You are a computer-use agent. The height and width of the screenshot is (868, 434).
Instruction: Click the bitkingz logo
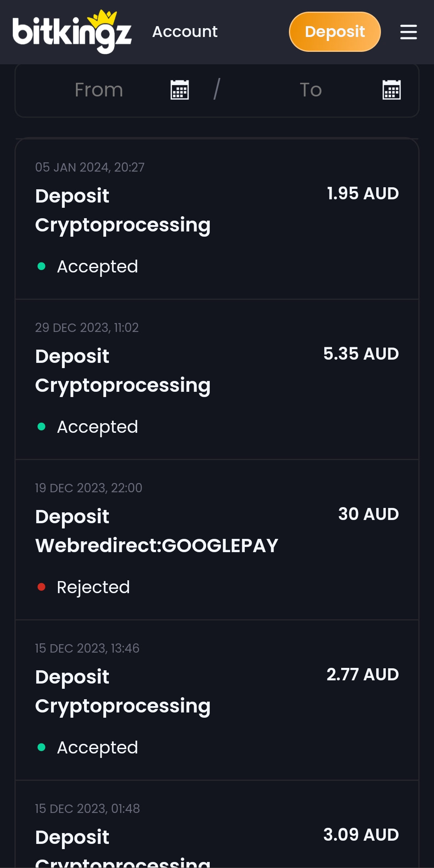pos(72,32)
